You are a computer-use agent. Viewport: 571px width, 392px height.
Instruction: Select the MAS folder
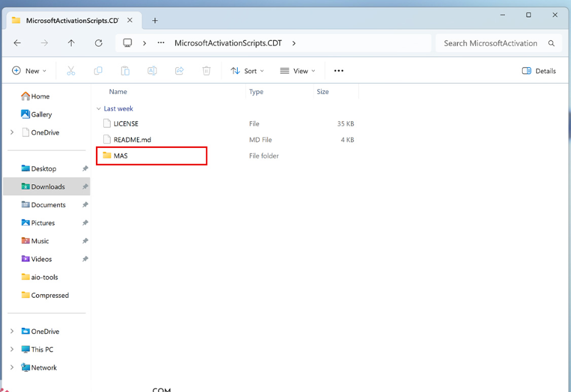click(120, 156)
